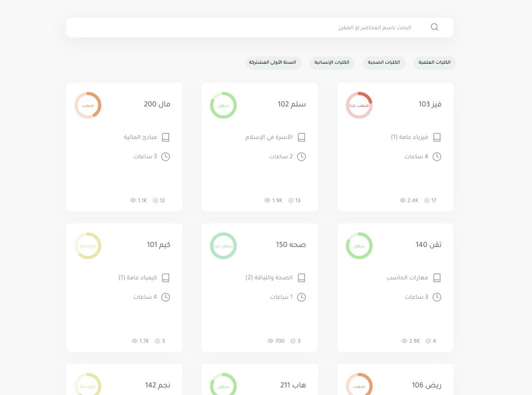Click the clock icon on the تقن 140 card
Image resolution: width=532 pixels, height=395 pixels.
click(x=437, y=297)
